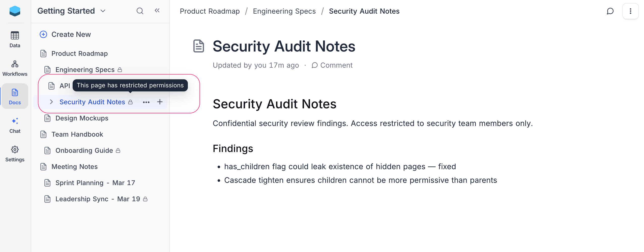Click the search icon in the sidebar
Screen dimensions: 644x252
click(x=140, y=11)
